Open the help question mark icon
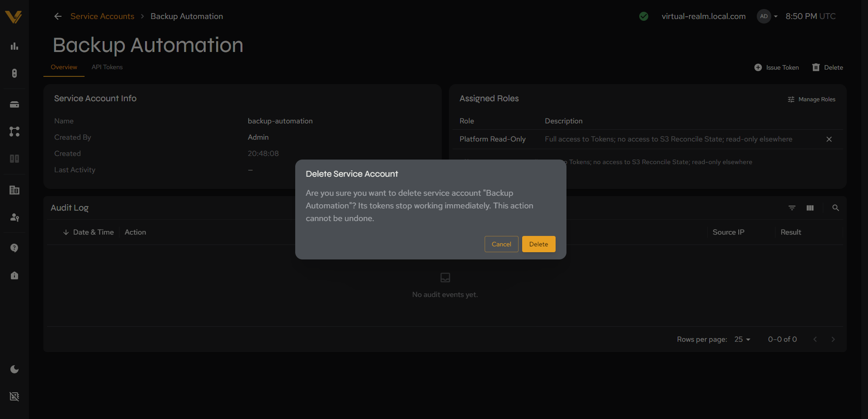 point(14,248)
